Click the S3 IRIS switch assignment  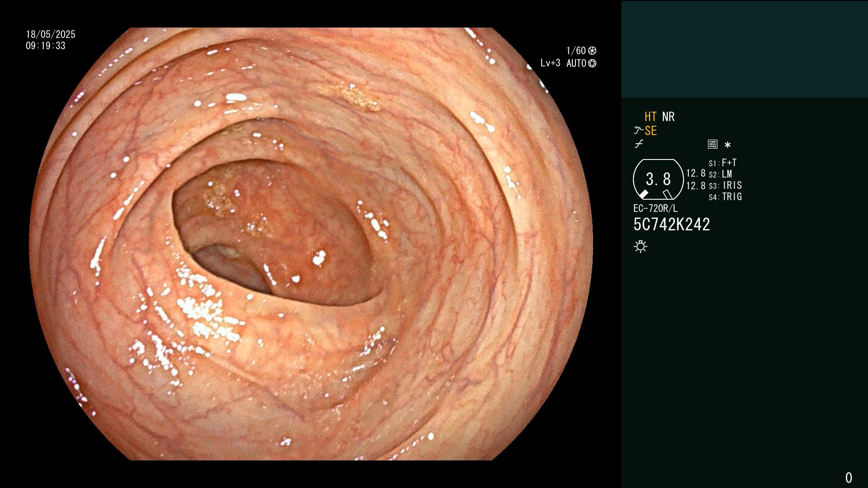pos(725,185)
